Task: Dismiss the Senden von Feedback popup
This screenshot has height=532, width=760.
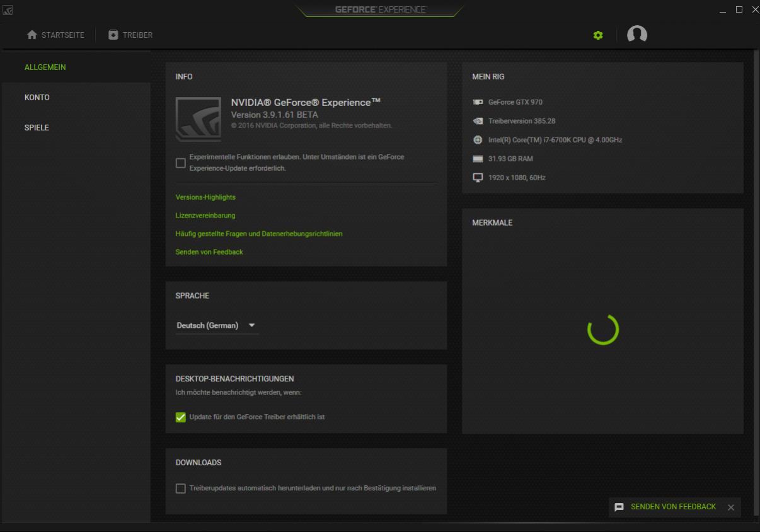Action: tap(731, 507)
